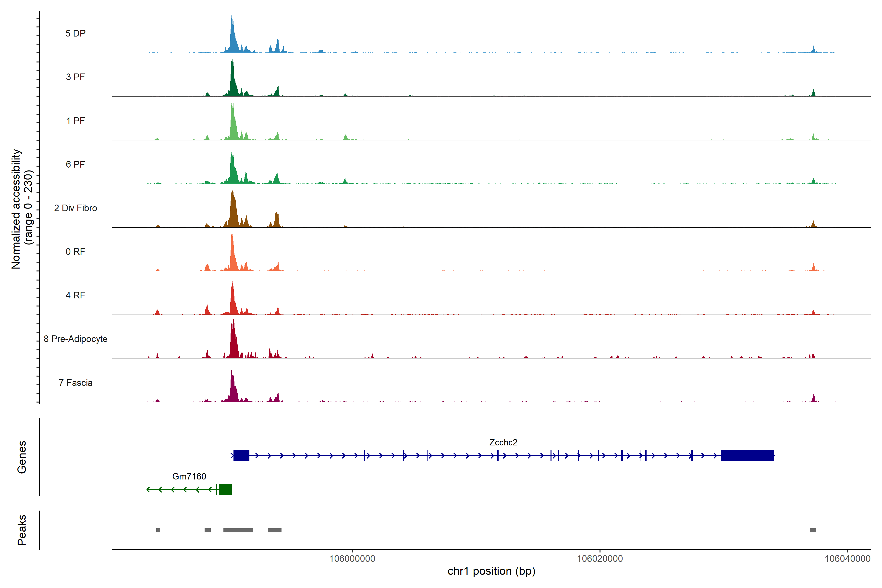Click the 106020000 axis tick label
Image resolution: width=882 pixels, height=588 pixels.
tap(600, 559)
